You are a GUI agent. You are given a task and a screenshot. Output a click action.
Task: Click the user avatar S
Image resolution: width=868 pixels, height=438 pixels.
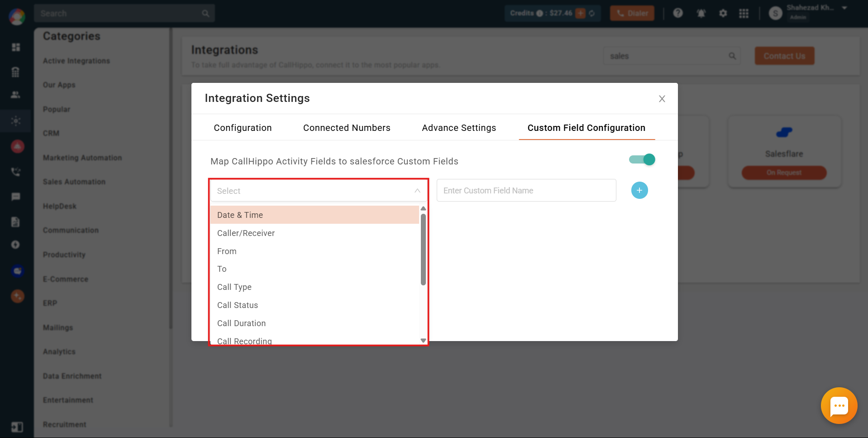[775, 13]
